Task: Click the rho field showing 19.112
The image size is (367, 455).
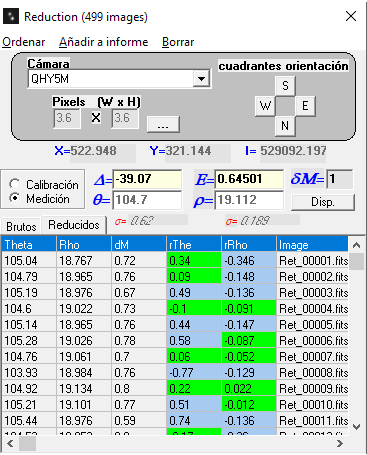Action: click(x=249, y=200)
